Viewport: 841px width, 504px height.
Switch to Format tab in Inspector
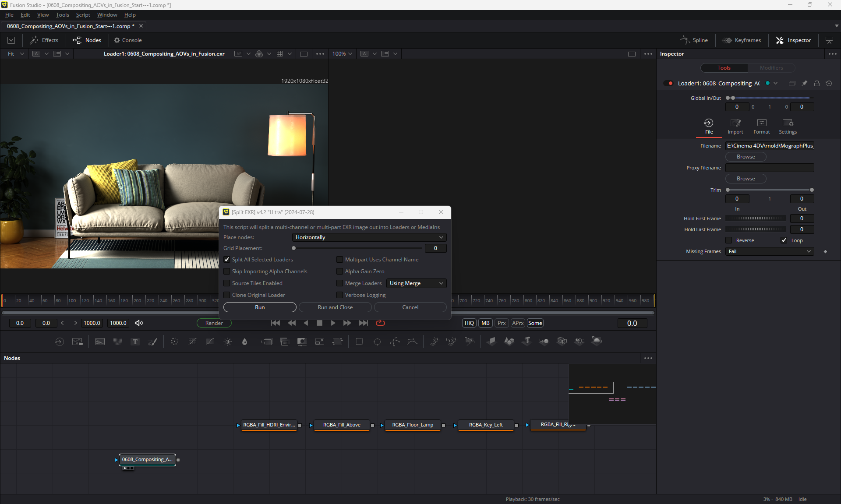click(761, 126)
